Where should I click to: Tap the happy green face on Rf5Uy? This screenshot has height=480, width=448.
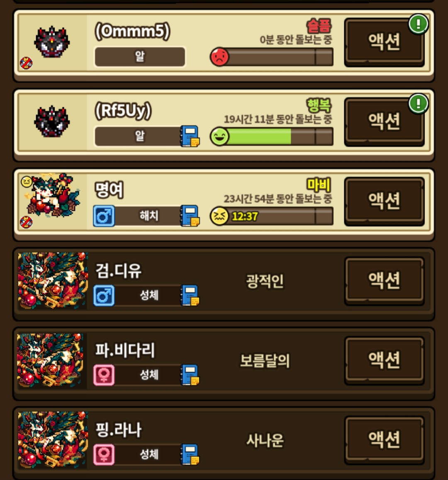tap(219, 136)
